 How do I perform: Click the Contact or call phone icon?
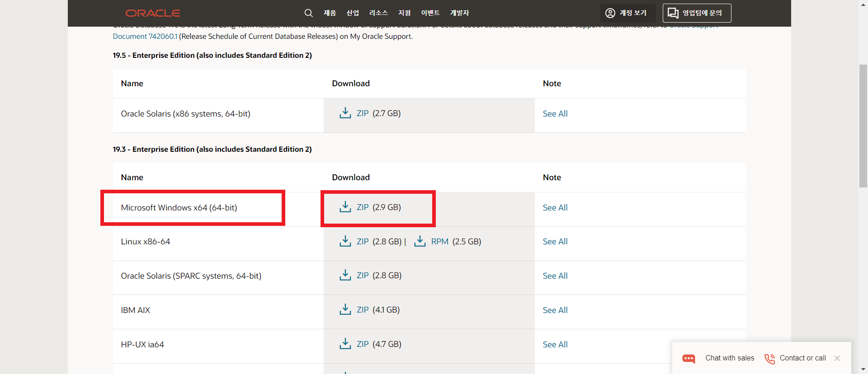click(769, 359)
